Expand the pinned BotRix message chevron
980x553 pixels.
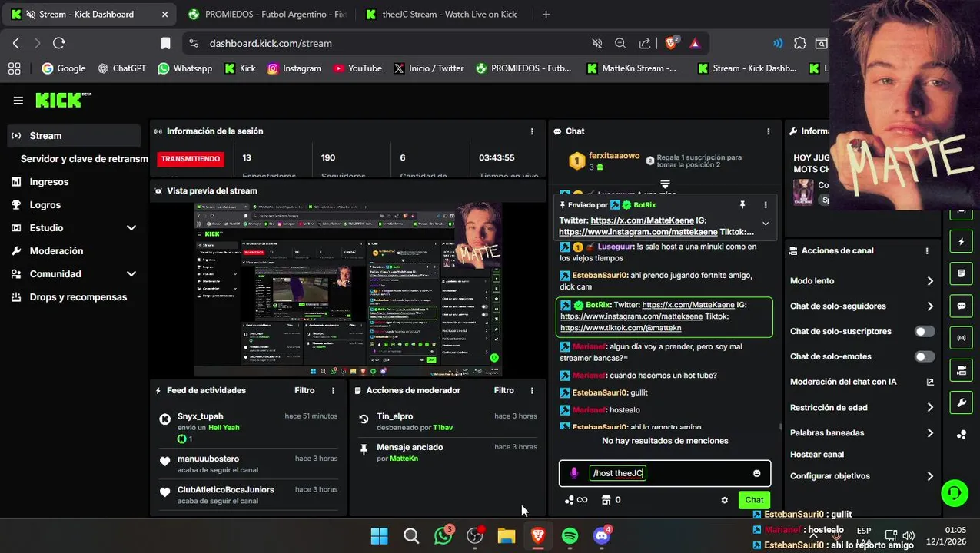pyautogui.click(x=766, y=224)
